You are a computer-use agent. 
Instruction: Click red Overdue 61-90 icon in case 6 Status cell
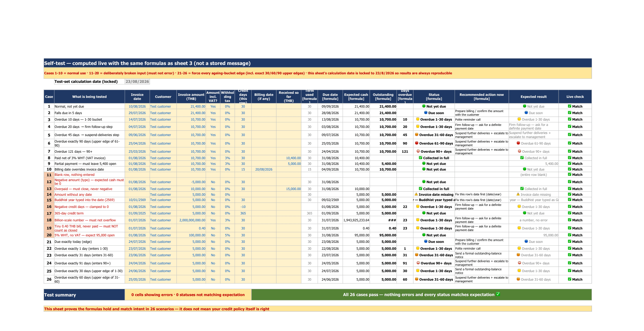(417, 143)
